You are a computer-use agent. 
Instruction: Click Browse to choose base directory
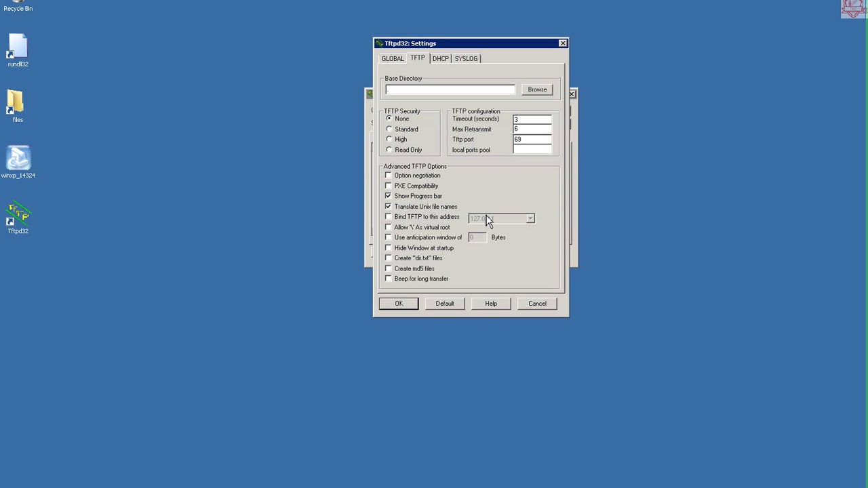click(537, 89)
